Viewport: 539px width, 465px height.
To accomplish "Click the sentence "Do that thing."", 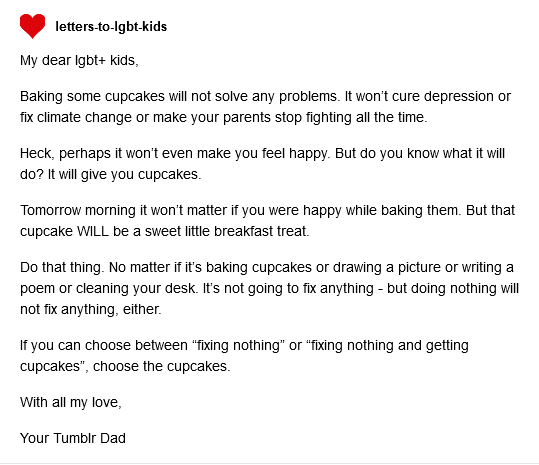I will 62,267.
